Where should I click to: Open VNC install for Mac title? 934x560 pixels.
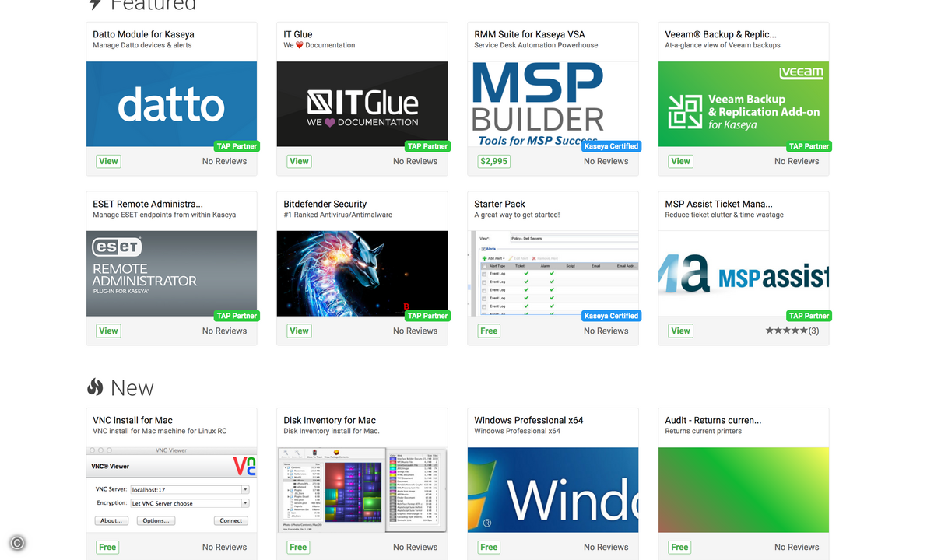tap(132, 420)
